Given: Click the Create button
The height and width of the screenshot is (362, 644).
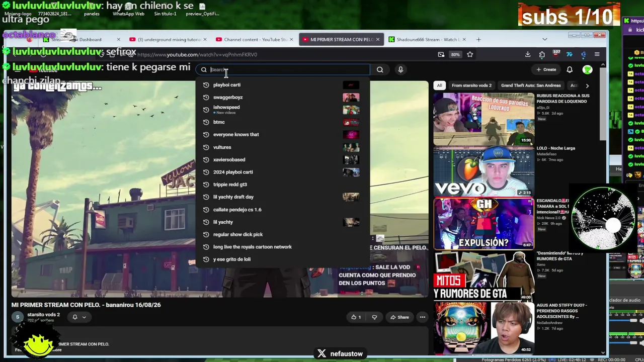Looking at the screenshot, I should (x=546, y=70).
